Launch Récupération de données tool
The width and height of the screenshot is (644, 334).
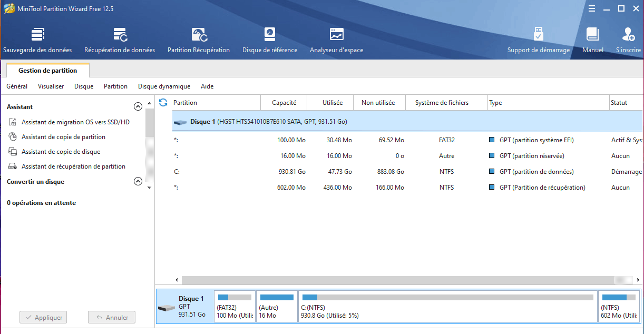(x=120, y=40)
